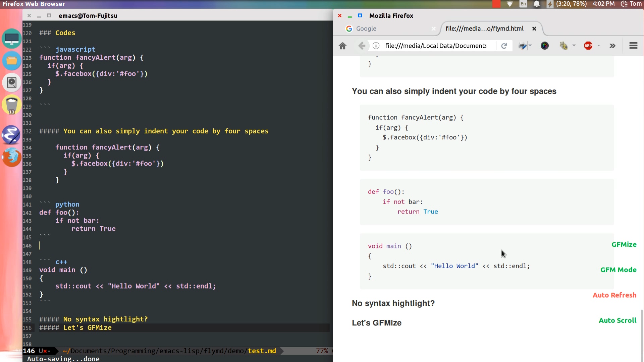This screenshot has width=644, height=362.
Task: Toggle GFM Mode on the page
Action: pos(618,270)
